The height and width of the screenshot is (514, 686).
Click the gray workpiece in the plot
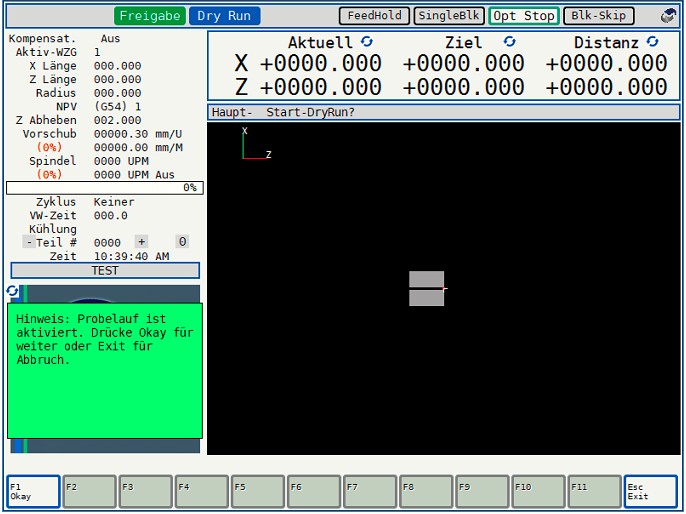427,289
